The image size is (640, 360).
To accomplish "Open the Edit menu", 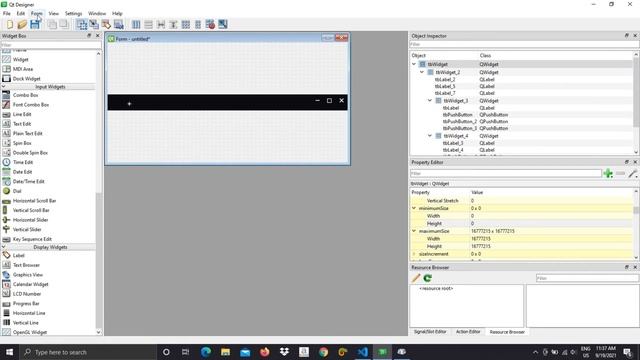I will coord(21,13).
